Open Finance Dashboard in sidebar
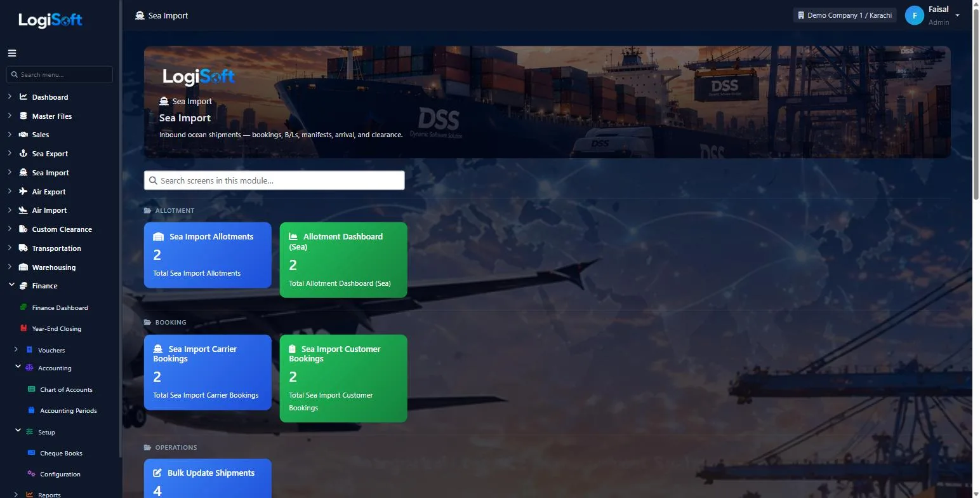The height and width of the screenshot is (498, 980). pos(60,307)
